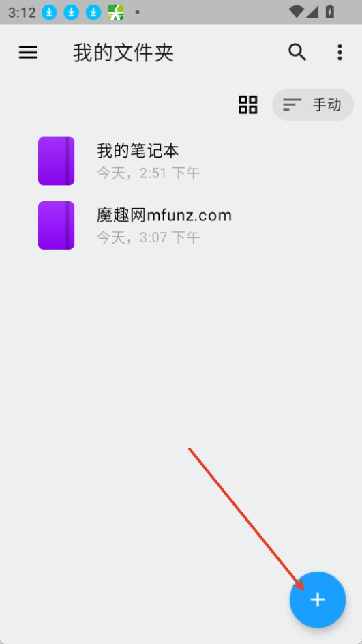Tap the green app notification icon
Viewport: 362px width, 644px height.
(116, 12)
